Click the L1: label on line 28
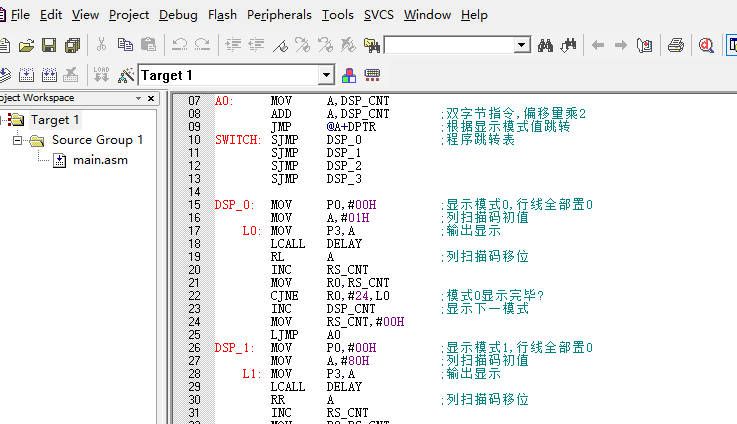737x424 pixels. click(x=251, y=374)
